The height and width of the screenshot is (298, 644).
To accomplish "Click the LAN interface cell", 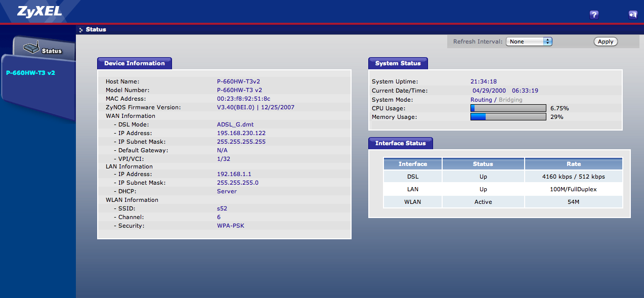I will click(x=413, y=189).
